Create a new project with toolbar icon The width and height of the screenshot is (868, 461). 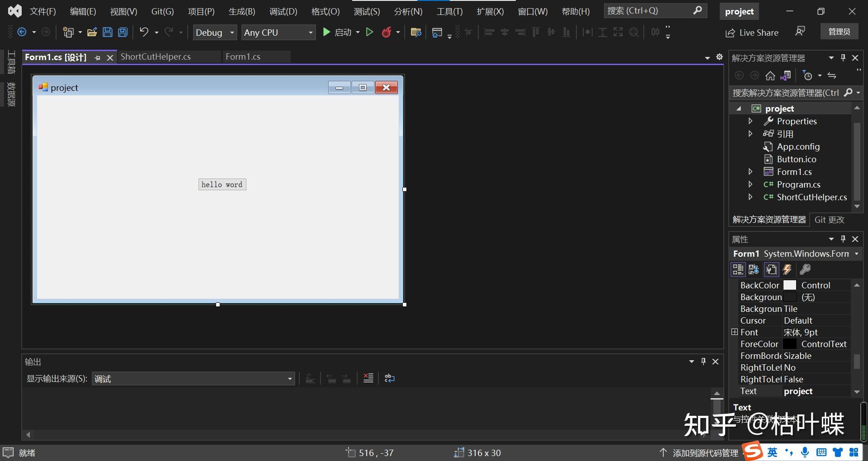click(x=68, y=32)
